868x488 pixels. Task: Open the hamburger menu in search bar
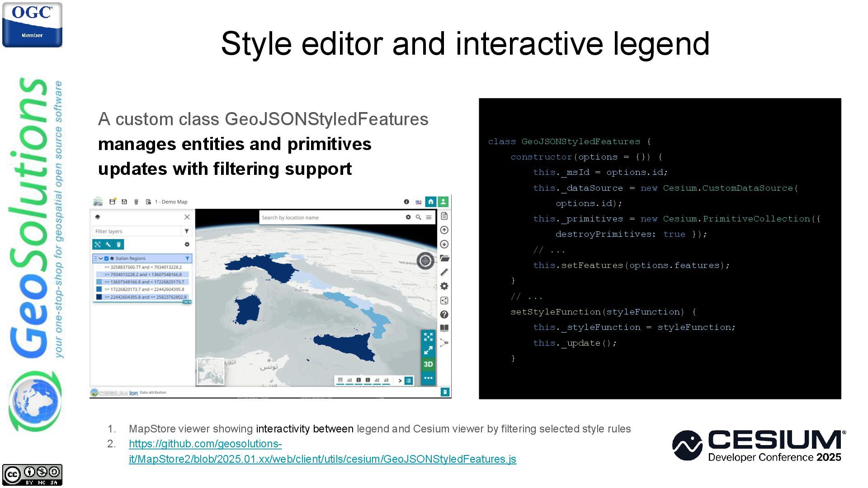coord(429,217)
